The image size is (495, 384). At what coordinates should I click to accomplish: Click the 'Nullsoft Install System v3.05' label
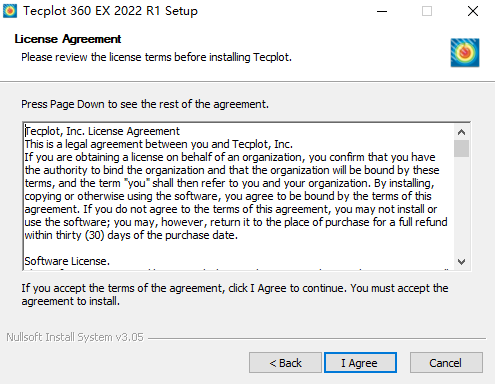tap(75, 337)
